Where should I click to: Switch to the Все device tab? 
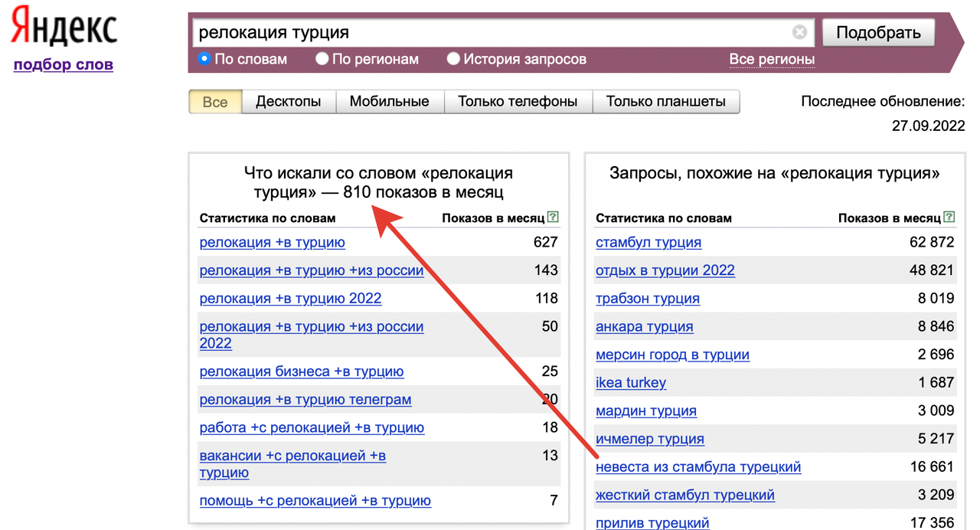pyautogui.click(x=215, y=102)
